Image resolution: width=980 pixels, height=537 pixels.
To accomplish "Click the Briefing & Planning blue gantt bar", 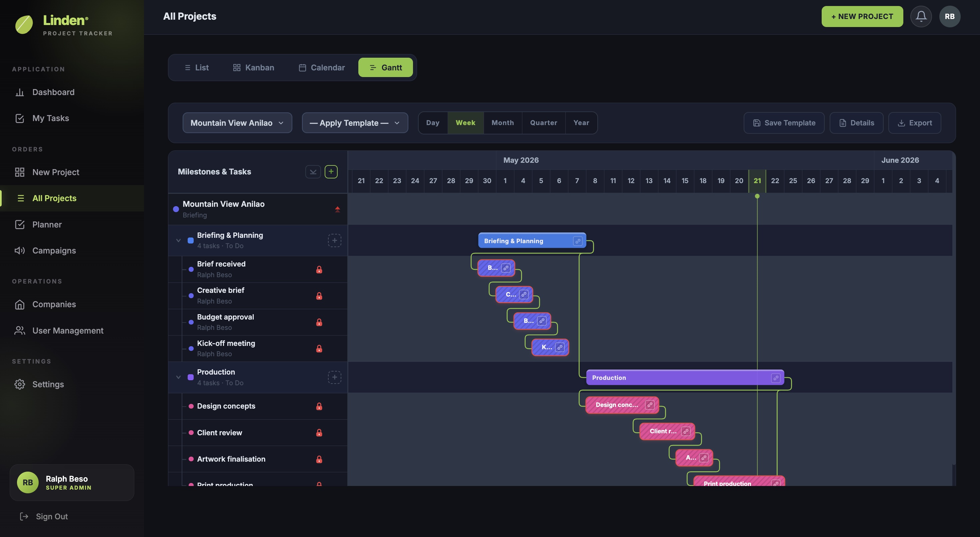I will tap(532, 240).
